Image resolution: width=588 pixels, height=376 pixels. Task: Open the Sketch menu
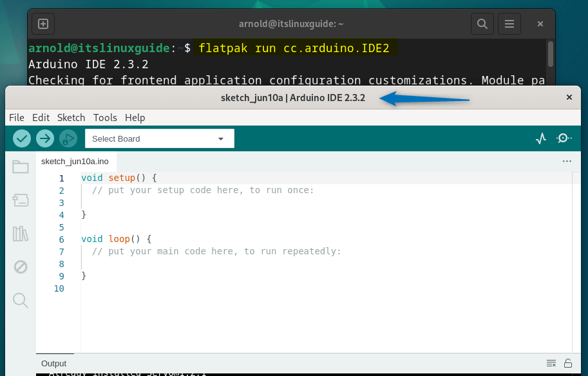pos(71,117)
